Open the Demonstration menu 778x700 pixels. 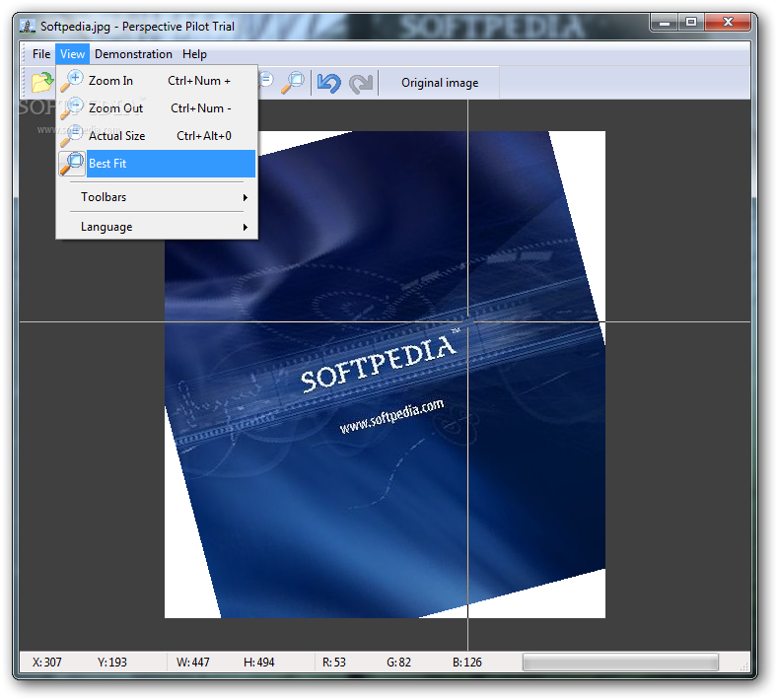[x=133, y=54]
